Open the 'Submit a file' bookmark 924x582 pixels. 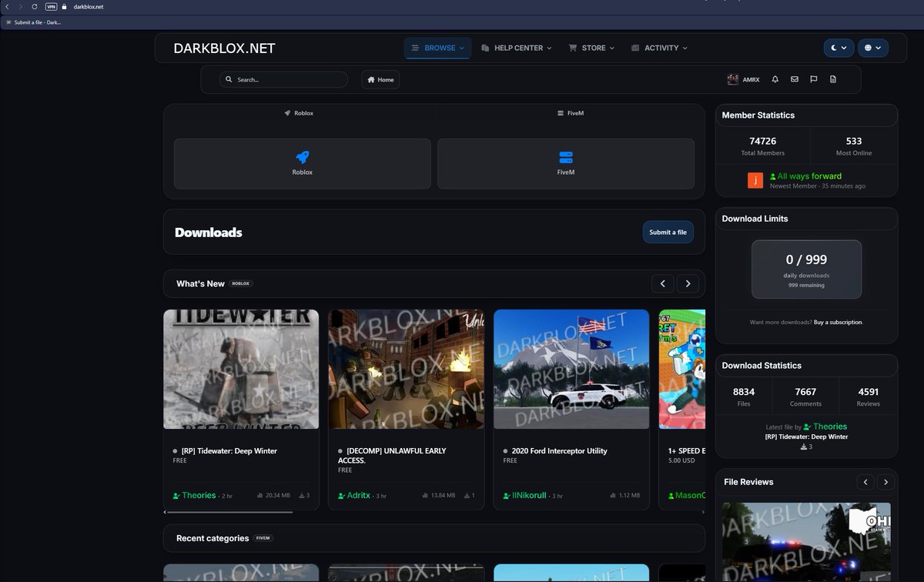click(33, 22)
